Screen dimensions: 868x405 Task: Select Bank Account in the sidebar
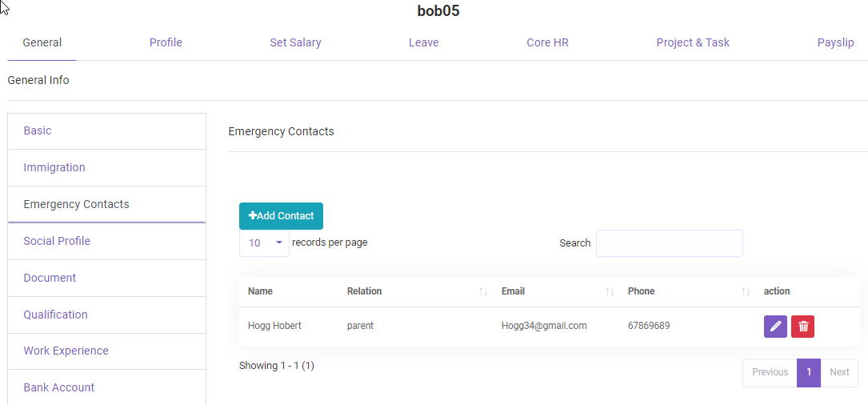click(x=59, y=387)
